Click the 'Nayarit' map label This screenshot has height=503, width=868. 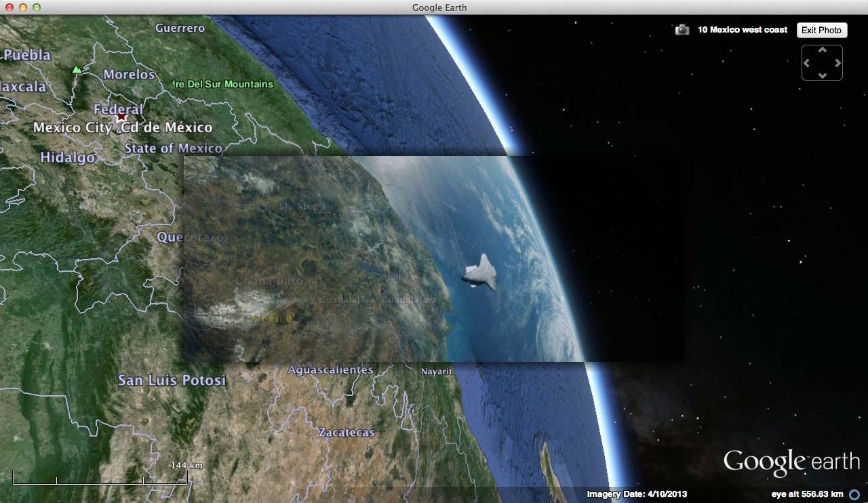click(437, 371)
